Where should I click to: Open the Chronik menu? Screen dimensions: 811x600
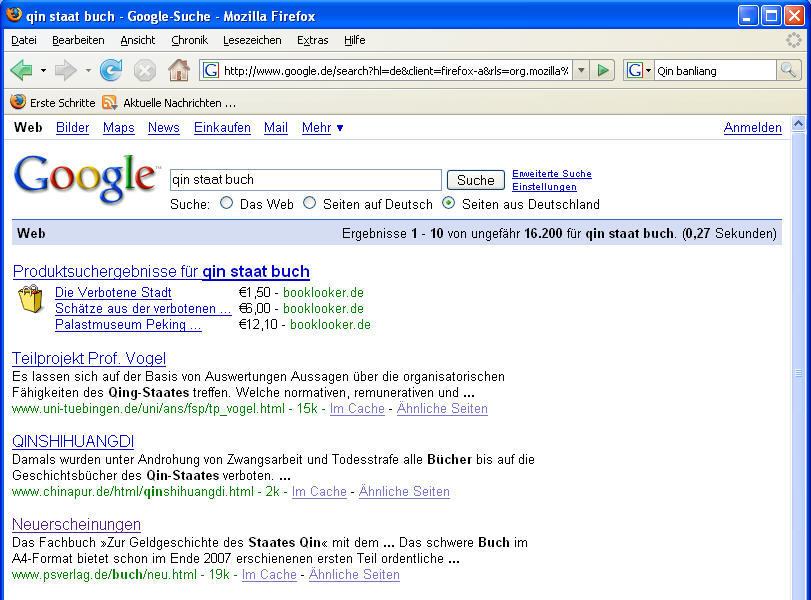tap(189, 40)
